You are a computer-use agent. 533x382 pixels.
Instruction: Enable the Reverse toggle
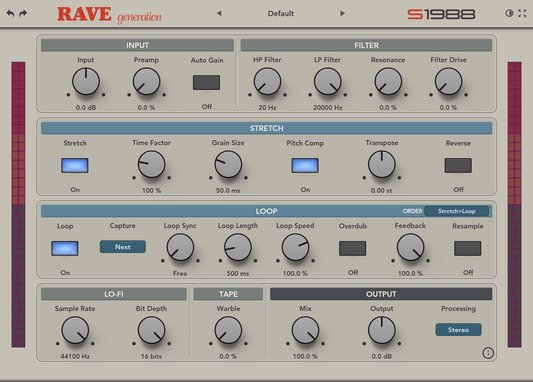[x=458, y=166]
